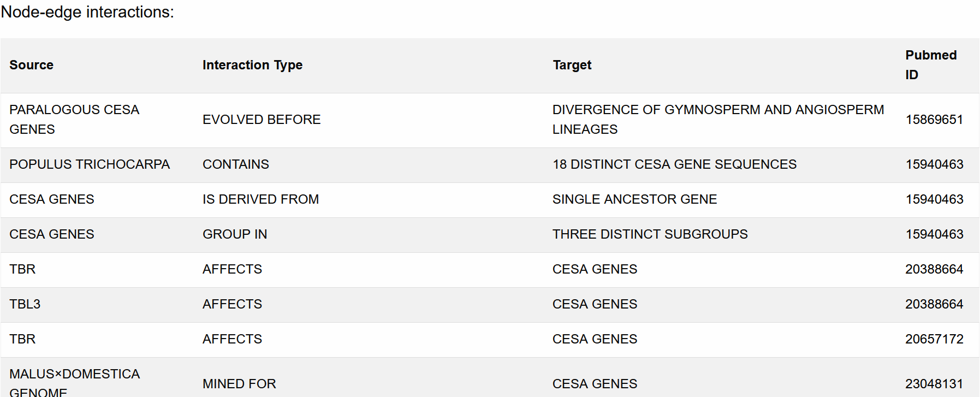Click the Target column header
The image size is (980, 397).
click(x=572, y=65)
